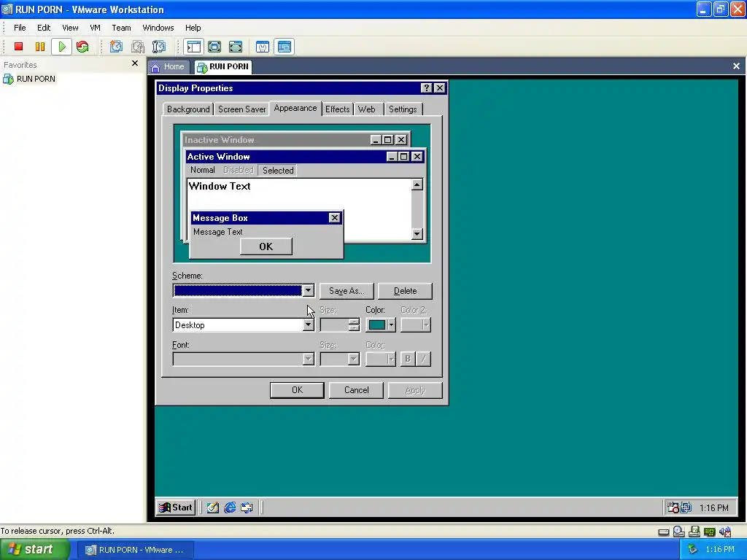
Task: Click the green Power On play icon
Action: 62,47
